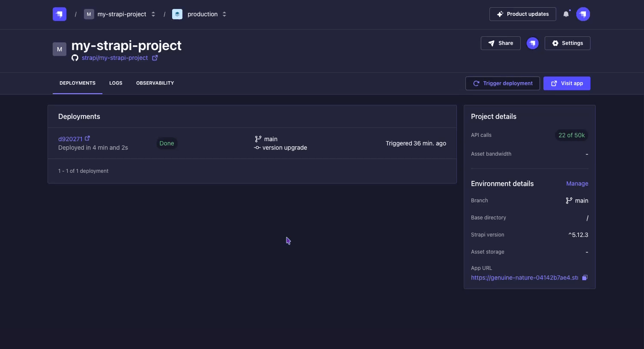The width and height of the screenshot is (644, 349).
Task: Click the Triggered 36 min. ago text
Action: 416,143
